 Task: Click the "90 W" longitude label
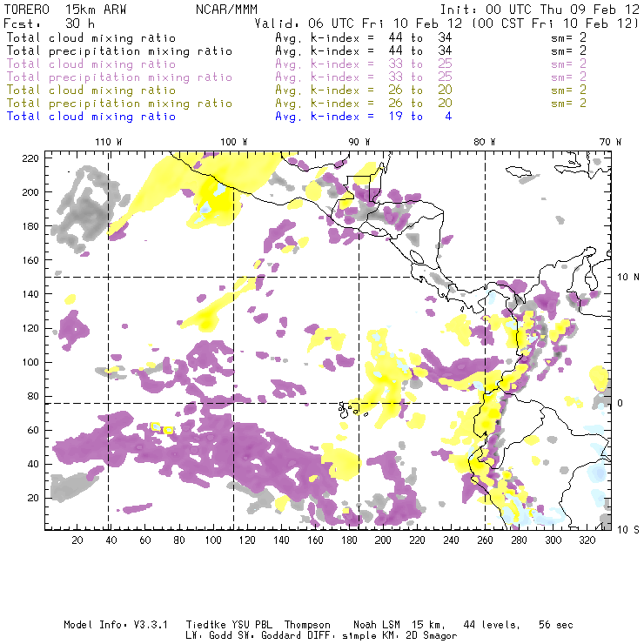(x=359, y=142)
